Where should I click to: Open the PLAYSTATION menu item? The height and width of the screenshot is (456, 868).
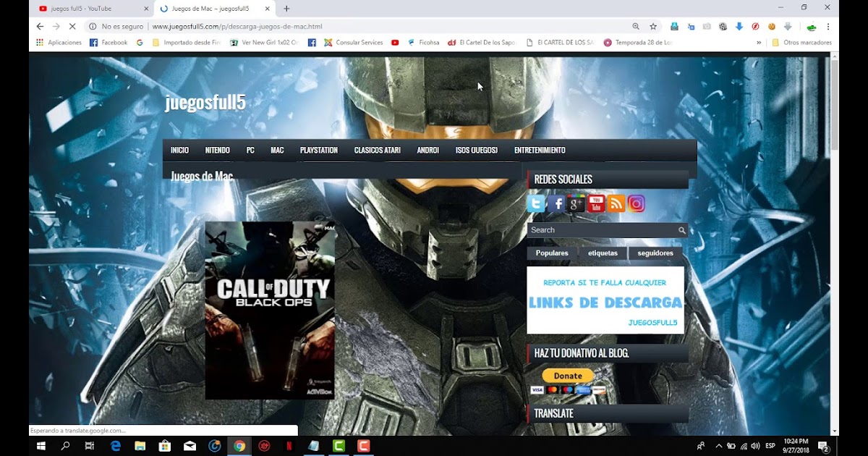(319, 151)
